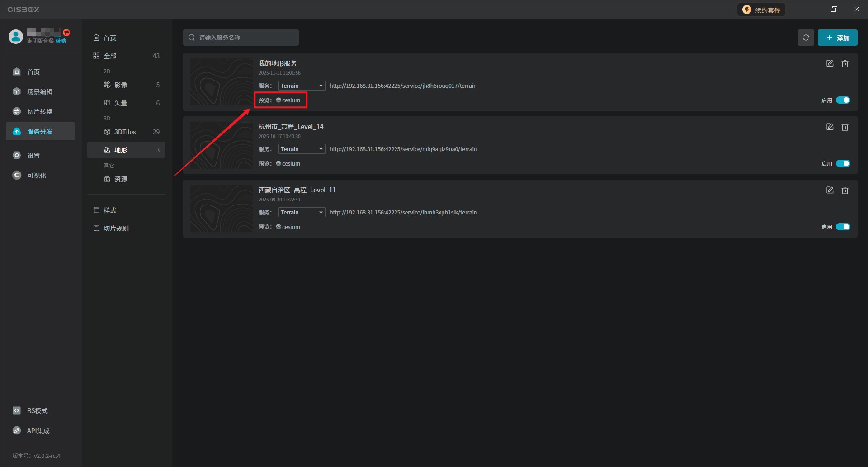
Task: Open the 切片转换 module
Action: 39,112
